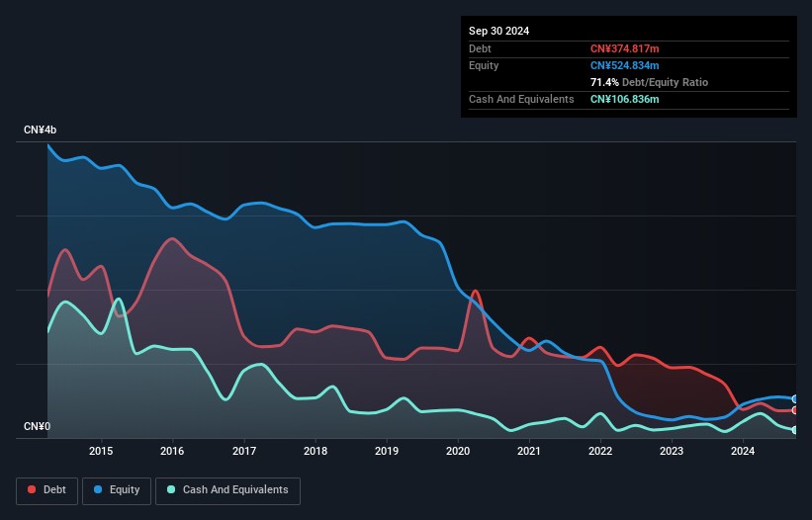Click the teal Cash legend dot
Screen dimensions: 812x520
[171, 489]
